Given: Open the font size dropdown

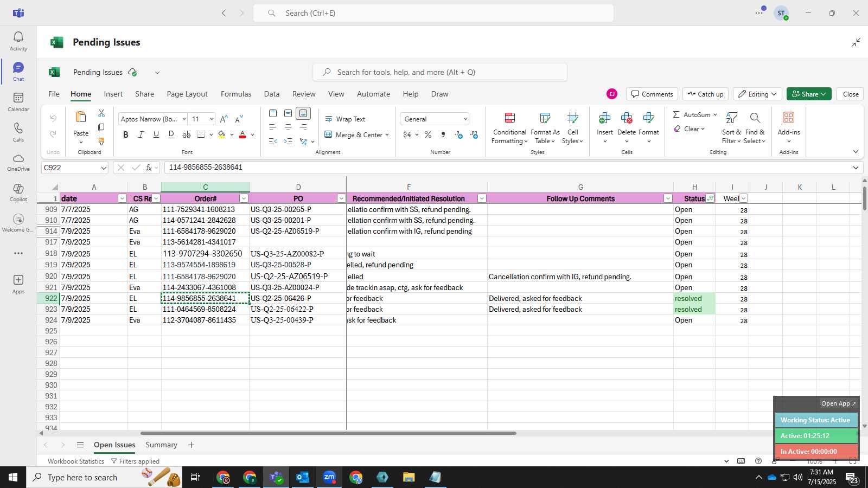Looking at the screenshot, I should click(212, 119).
